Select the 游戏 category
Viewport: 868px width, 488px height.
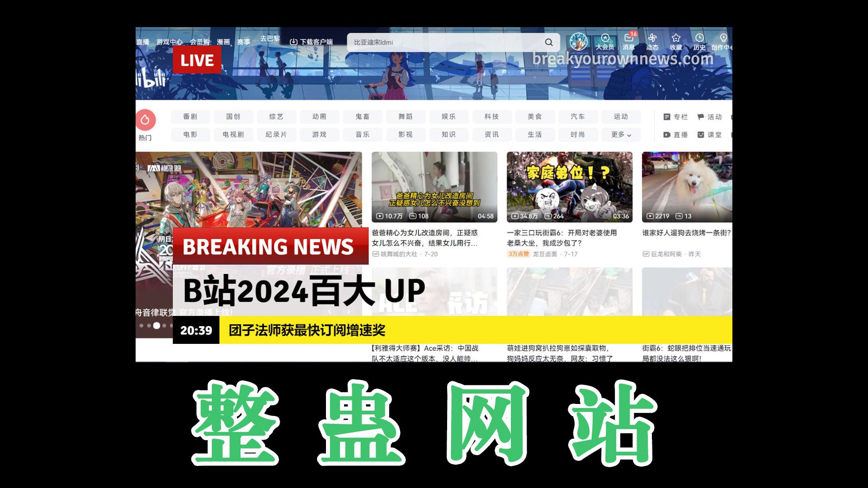click(319, 135)
